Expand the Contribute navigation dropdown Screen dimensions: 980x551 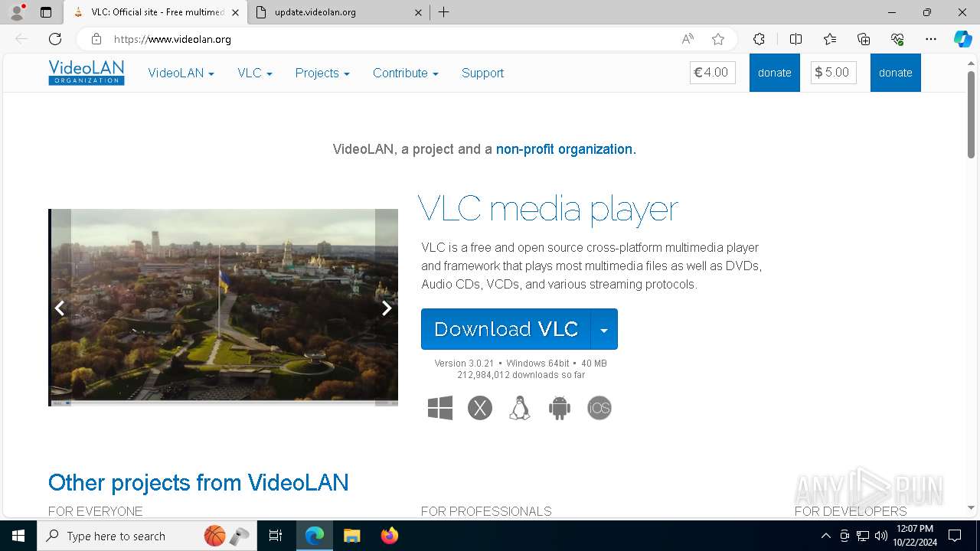click(x=406, y=73)
